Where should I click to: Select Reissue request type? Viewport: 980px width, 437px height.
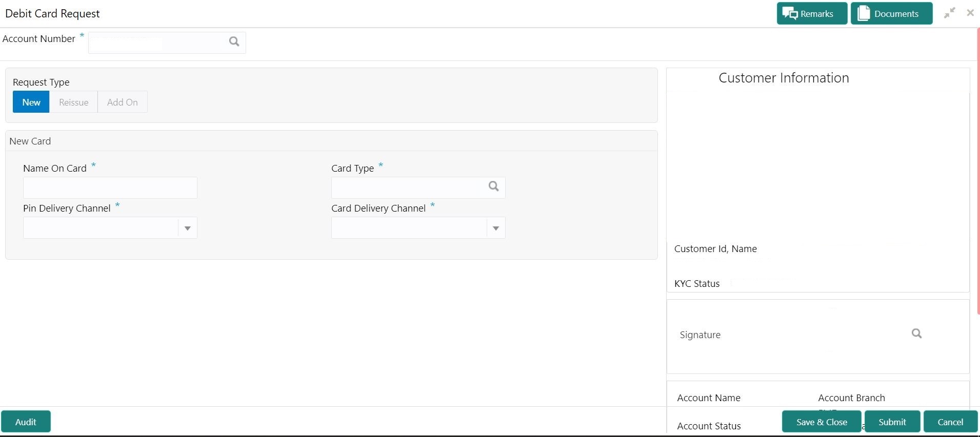point(73,102)
